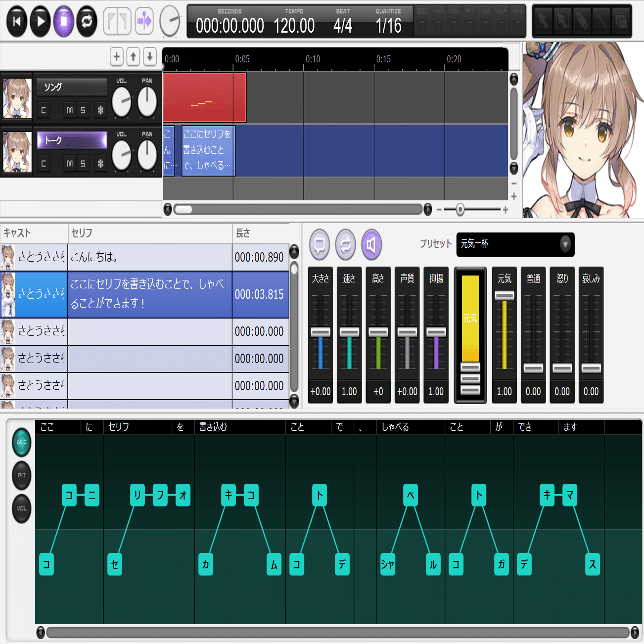Select the red song clip on the timeline
Viewport: 644px width, 644px height.
tap(204, 97)
